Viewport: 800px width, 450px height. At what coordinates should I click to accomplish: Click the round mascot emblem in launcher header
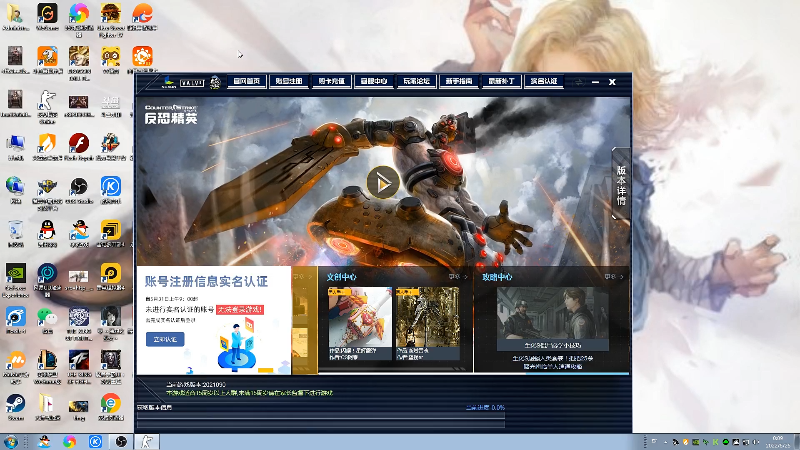tap(215, 82)
